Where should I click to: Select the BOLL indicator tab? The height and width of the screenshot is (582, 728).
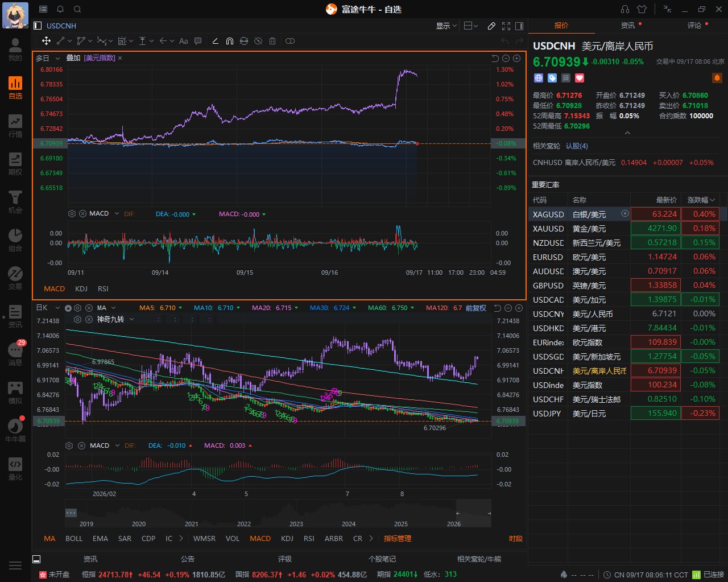[74, 538]
